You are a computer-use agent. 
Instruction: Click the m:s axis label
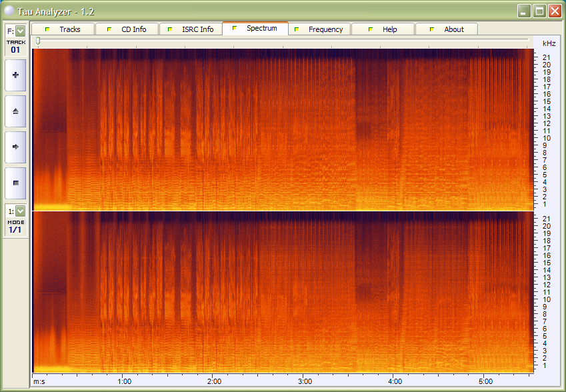pyautogui.click(x=39, y=381)
